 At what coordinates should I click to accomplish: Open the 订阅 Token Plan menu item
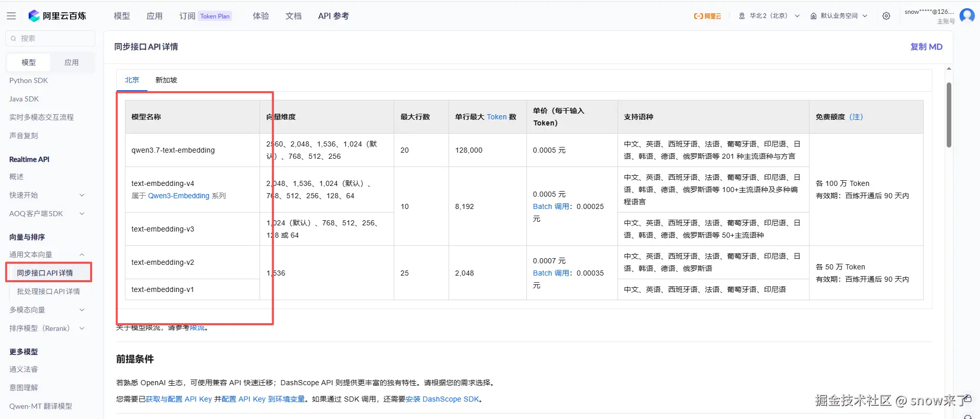click(205, 16)
